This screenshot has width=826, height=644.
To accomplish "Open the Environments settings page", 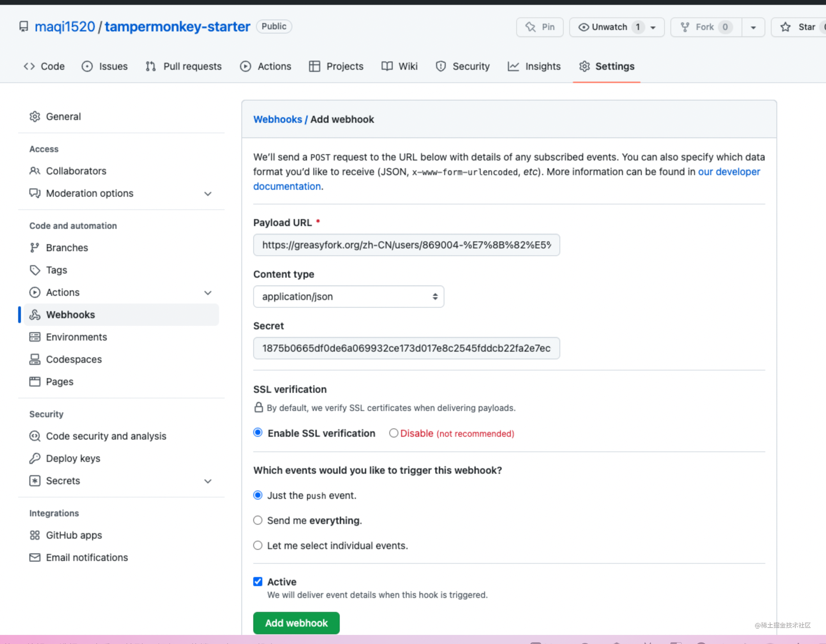I will pos(121,337).
